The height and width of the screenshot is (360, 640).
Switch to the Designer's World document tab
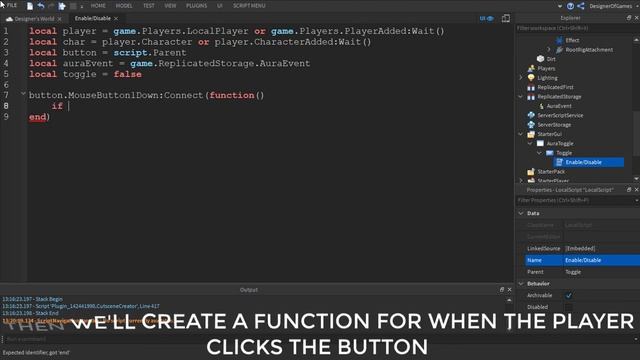click(34, 19)
